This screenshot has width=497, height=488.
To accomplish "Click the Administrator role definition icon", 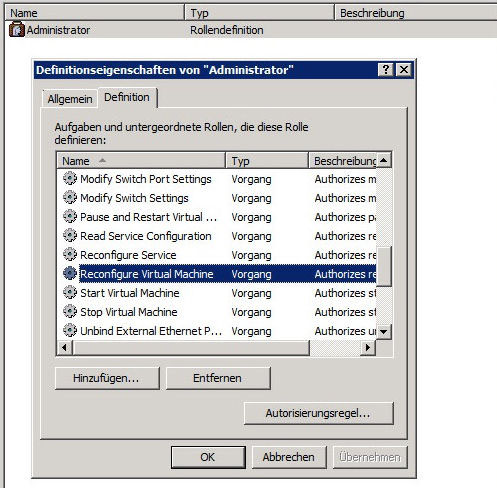I will tap(17, 29).
